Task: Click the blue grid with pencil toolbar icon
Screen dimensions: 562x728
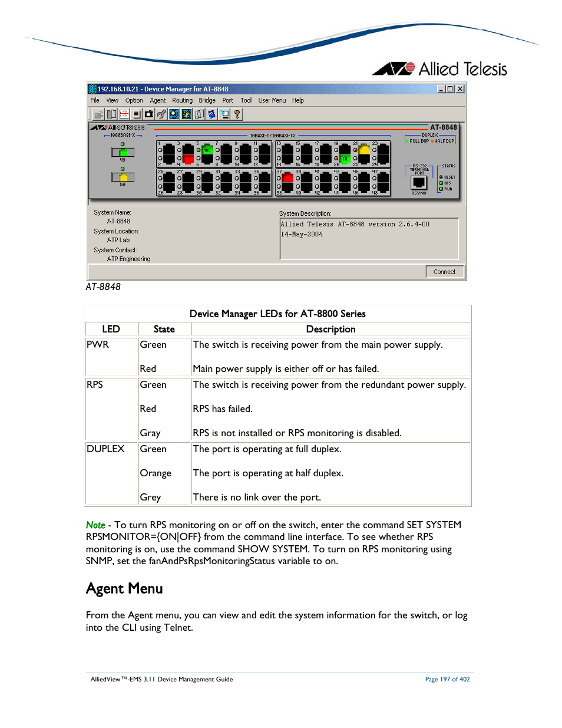Action: point(187,114)
